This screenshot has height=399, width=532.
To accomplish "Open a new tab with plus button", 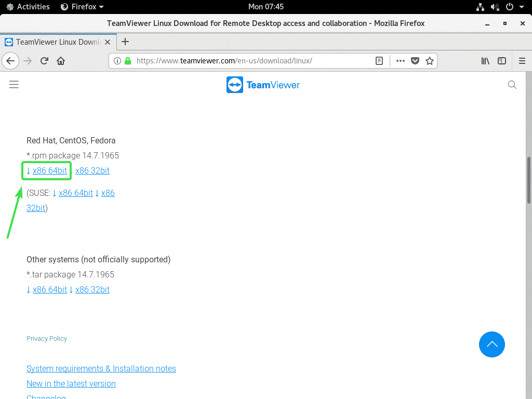I will pos(125,42).
